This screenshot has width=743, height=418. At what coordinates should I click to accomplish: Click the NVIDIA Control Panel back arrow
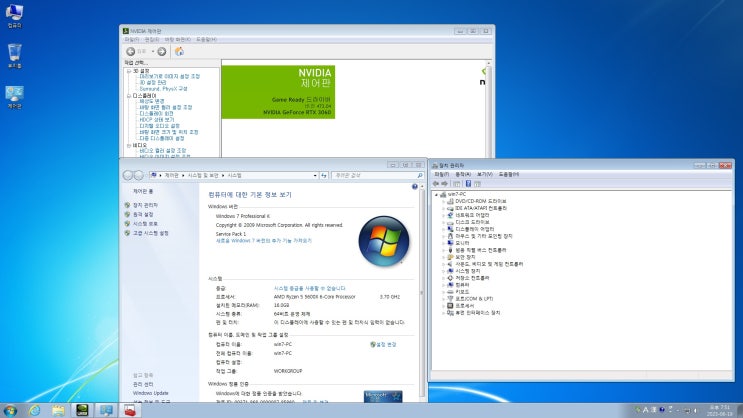131,51
